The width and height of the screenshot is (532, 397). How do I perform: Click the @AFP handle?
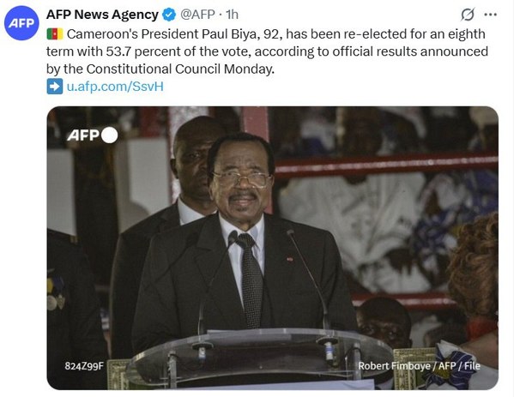[x=198, y=15]
